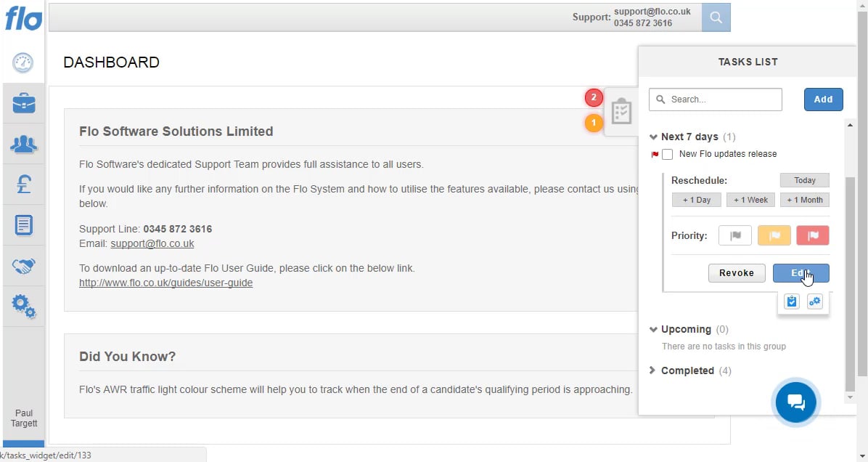Open the support@flo.co.uk email link
The image size is (868, 462).
click(152, 244)
